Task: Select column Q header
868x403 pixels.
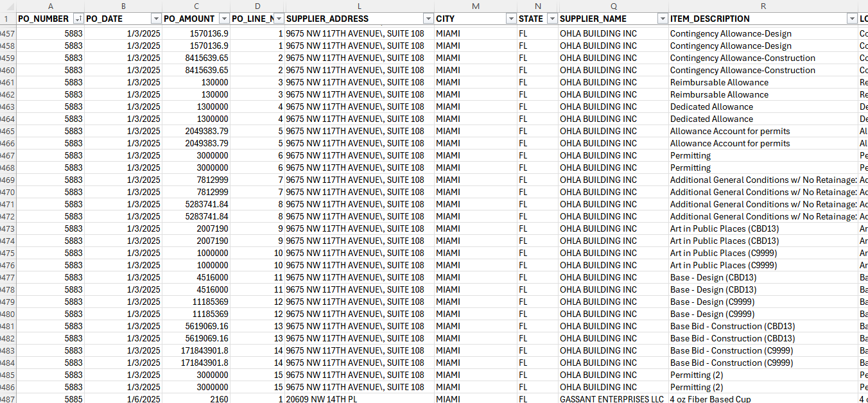Action: pos(613,6)
